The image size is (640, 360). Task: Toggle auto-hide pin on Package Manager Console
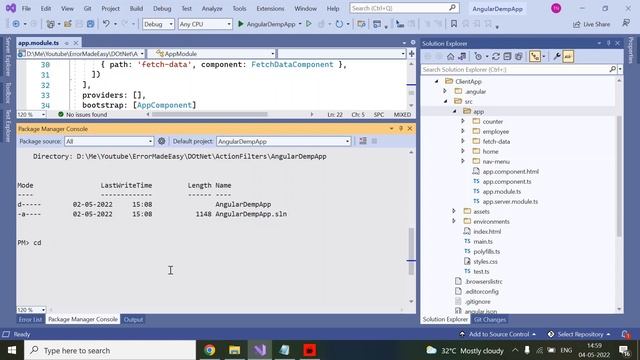[x=401, y=129]
